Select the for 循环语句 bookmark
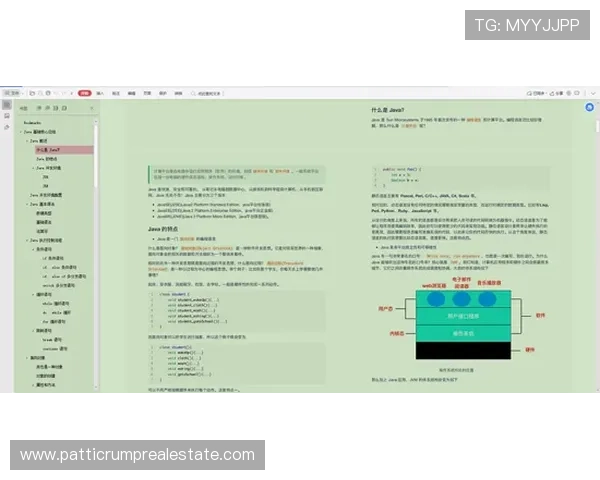Viewport: 600px width, 480px height. point(54,322)
